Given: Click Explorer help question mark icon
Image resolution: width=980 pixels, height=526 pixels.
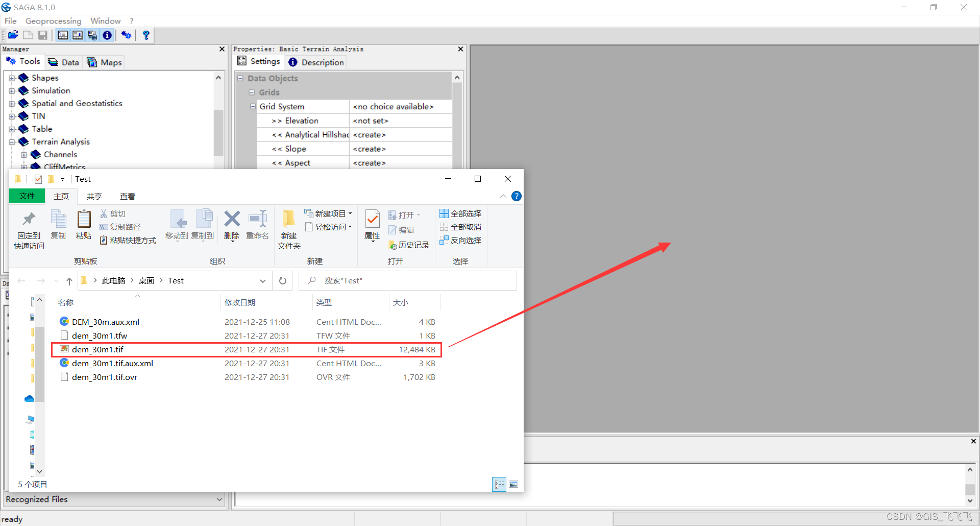Looking at the screenshot, I should pos(517,196).
